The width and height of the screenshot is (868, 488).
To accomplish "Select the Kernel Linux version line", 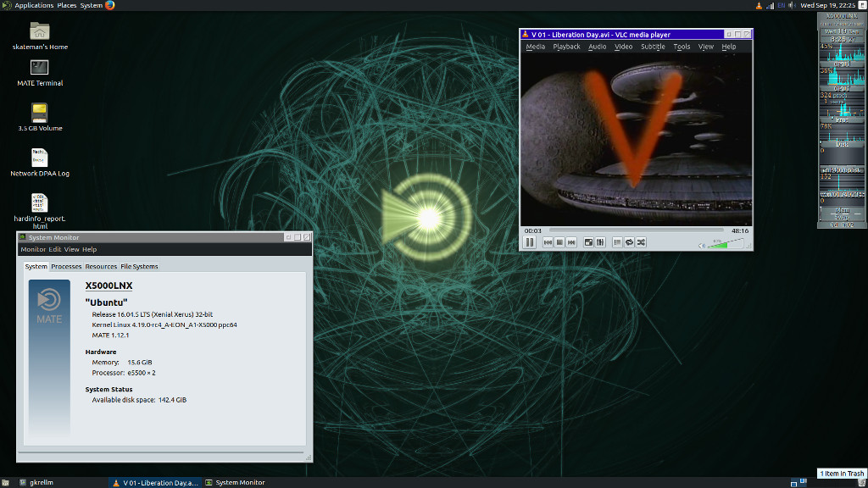I will point(164,324).
